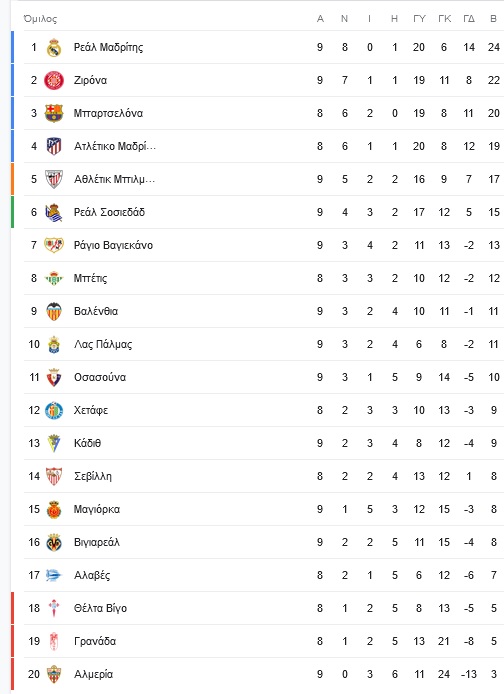Click the Villarreal yellow crest
The height and width of the screenshot is (694, 504).
point(54,542)
